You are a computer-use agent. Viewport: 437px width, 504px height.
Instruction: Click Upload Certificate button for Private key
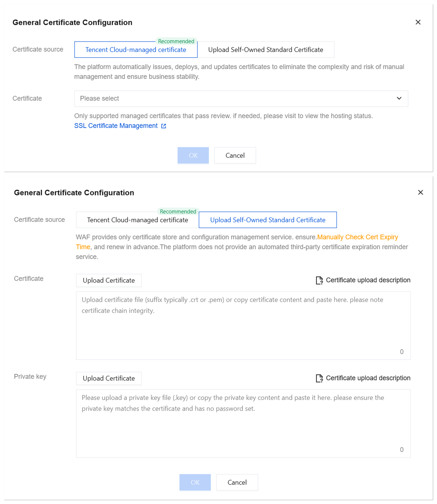(109, 378)
